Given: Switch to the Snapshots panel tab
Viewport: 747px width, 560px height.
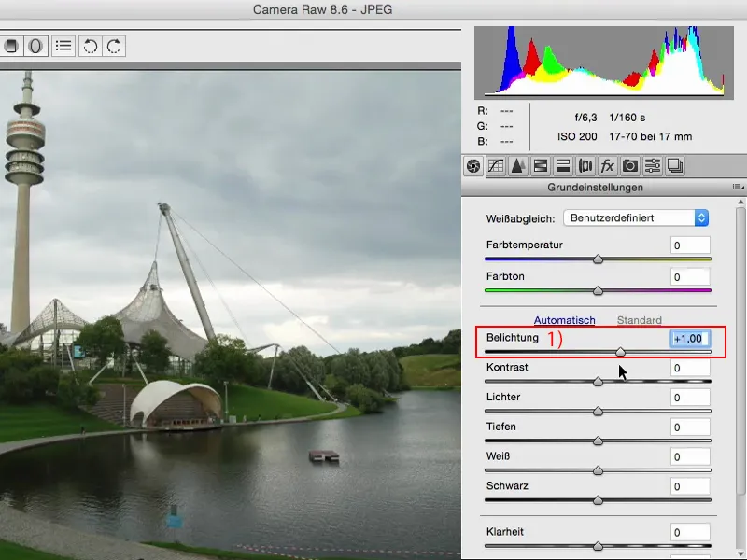Looking at the screenshot, I should tap(675, 166).
